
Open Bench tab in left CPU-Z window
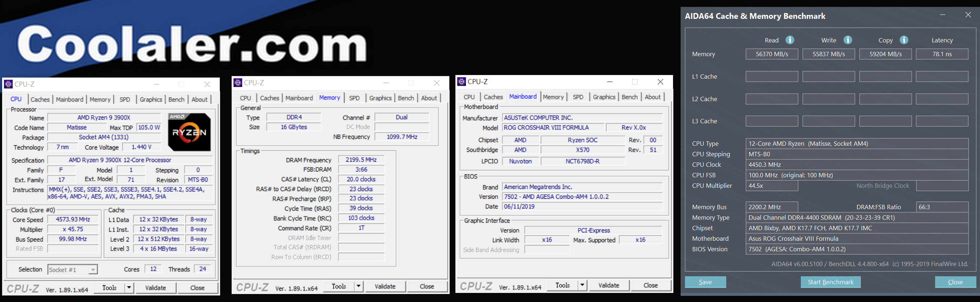177,99
